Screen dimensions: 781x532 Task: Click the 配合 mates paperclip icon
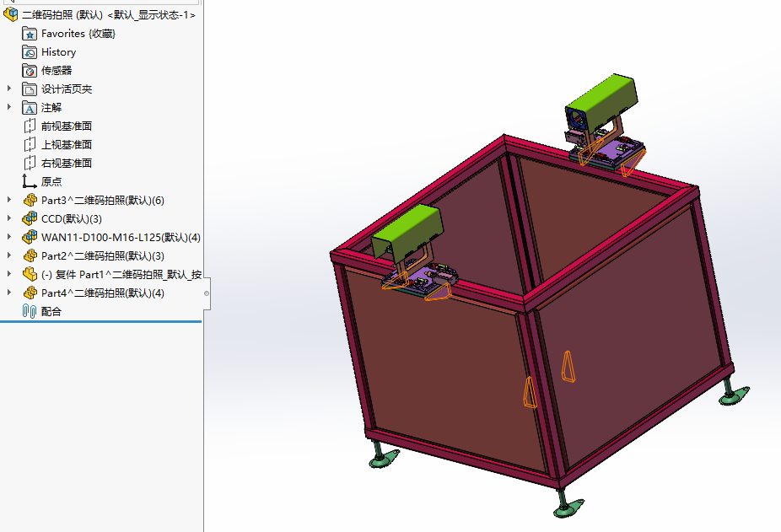(x=30, y=311)
